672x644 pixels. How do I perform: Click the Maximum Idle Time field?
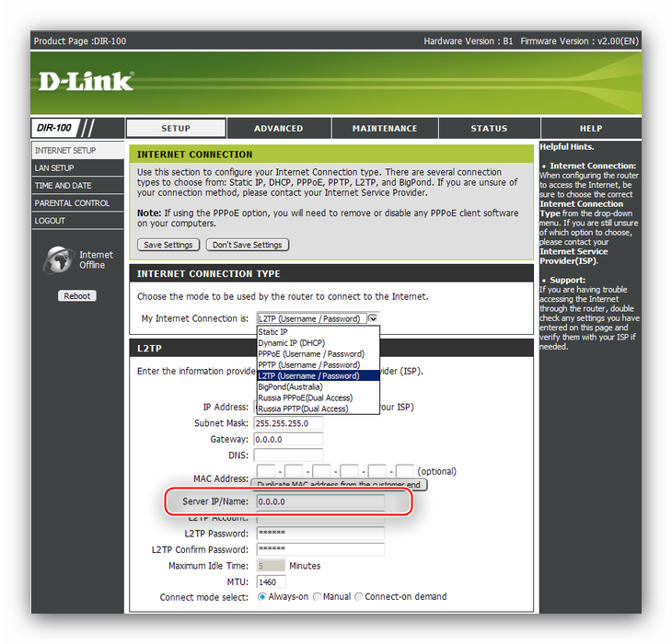coord(271,566)
